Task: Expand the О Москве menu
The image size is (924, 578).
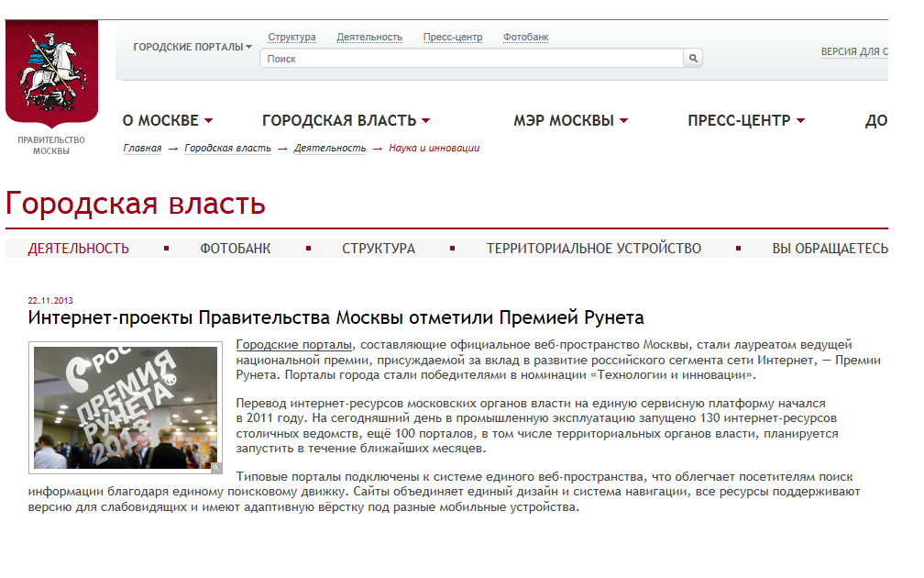Action: coord(167,120)
